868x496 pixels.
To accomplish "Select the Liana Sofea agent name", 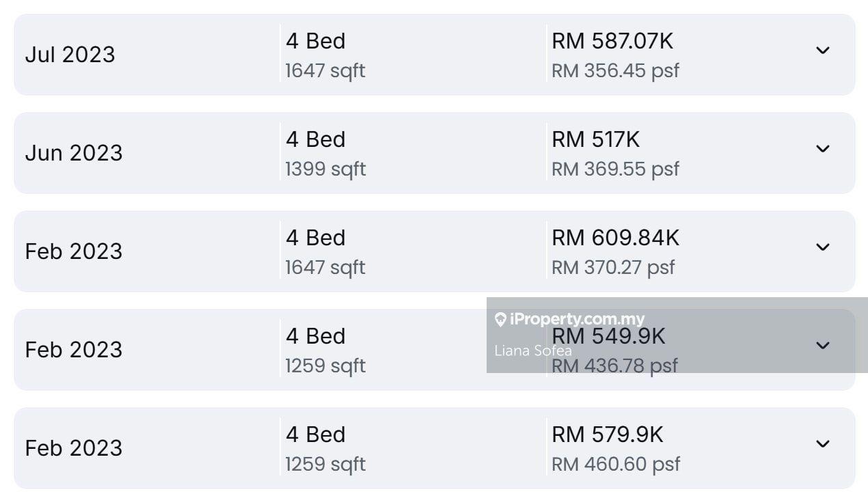I will click(533, 351).
